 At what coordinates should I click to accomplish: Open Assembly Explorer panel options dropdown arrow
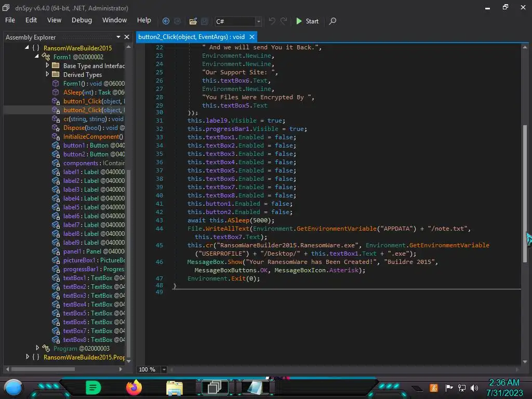pos(118,37)
